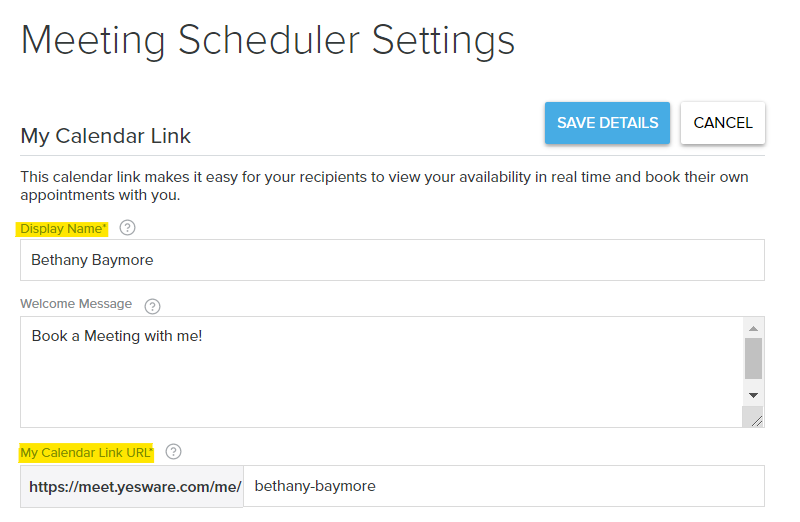The image size is (800, 522).
Task: Click the Welcome Message scrollbar down arrow
Action: pyautogui.click(x=753, y=395)
